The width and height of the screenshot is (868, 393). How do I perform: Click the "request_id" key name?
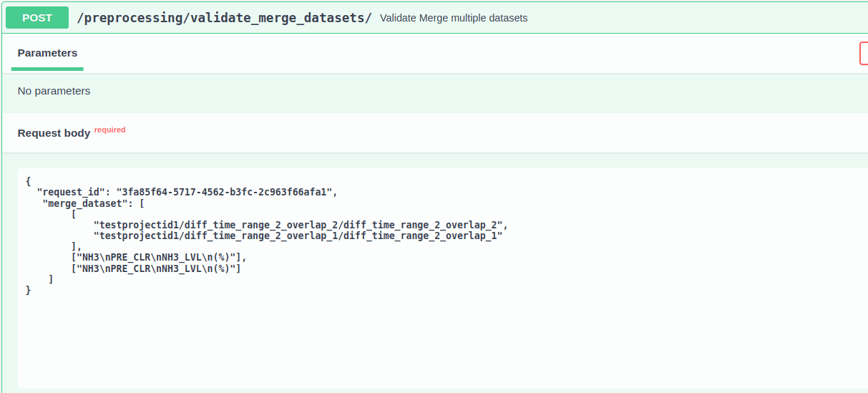[71, 192]
